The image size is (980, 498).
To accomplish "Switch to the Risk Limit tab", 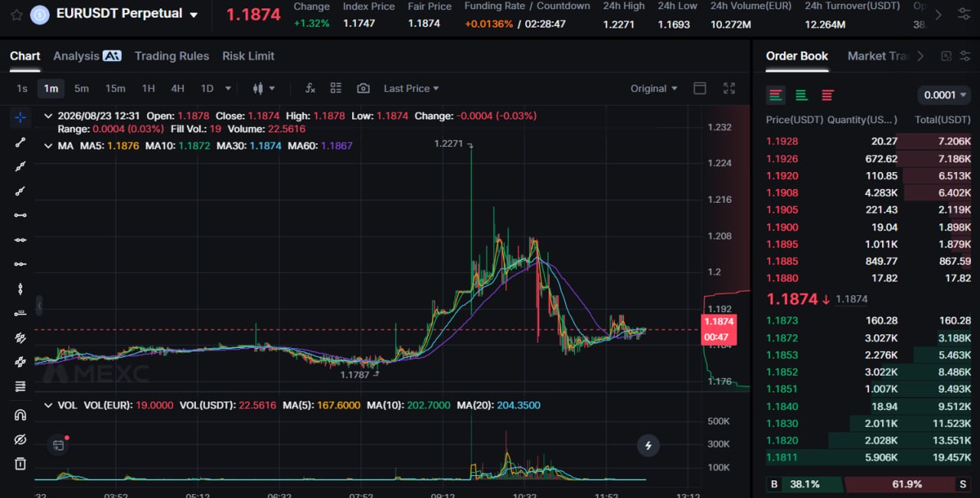I will (248, 56).
